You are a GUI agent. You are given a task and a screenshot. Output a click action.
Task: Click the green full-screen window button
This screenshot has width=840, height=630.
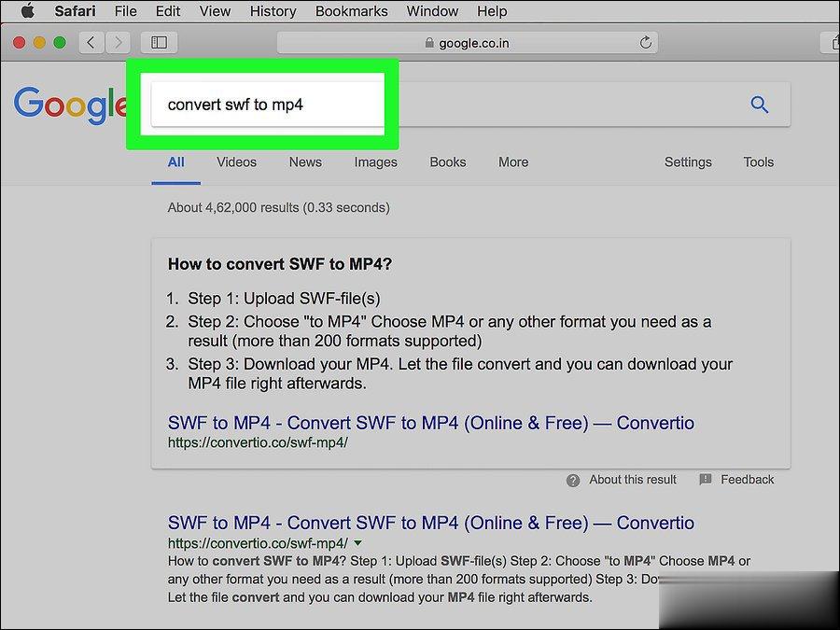[x=60, y=42]
